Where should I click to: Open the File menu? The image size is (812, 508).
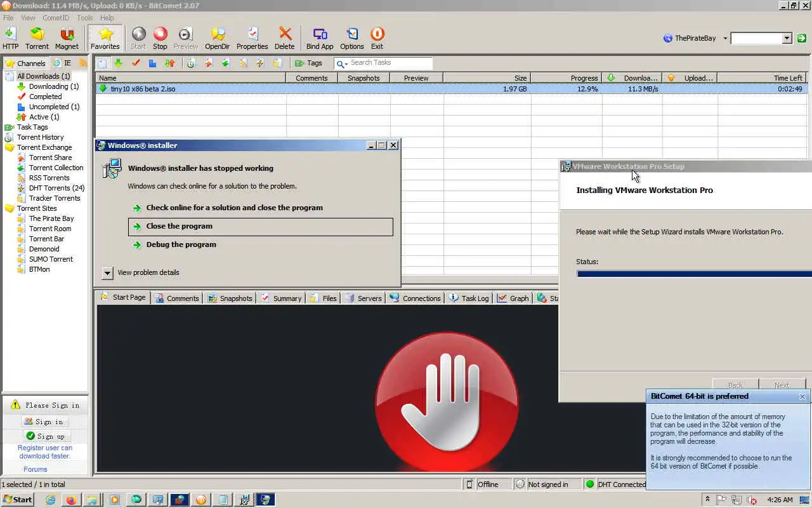pyautogui.click(x=8, y=18)
